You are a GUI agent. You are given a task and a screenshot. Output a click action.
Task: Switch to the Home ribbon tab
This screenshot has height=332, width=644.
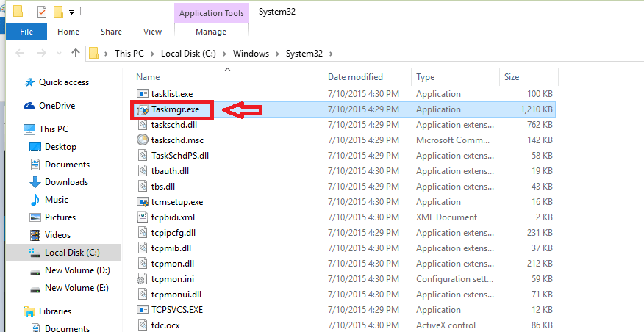coord(68,32)
